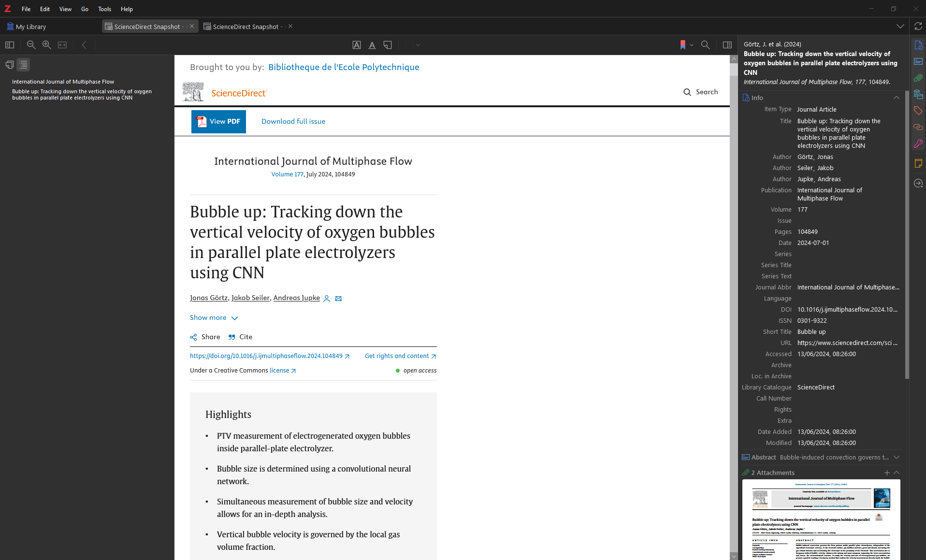Open the list all tabs dropdown

[x=900, y=27]
